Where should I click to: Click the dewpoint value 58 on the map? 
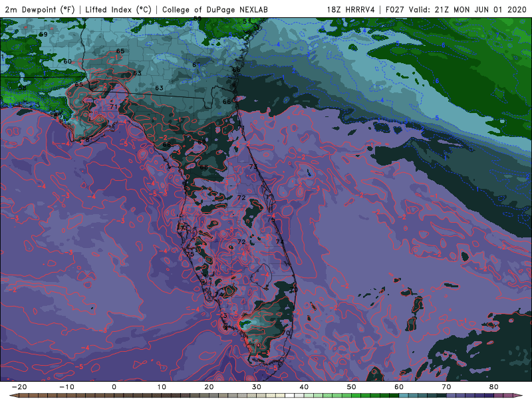[22, 88]
